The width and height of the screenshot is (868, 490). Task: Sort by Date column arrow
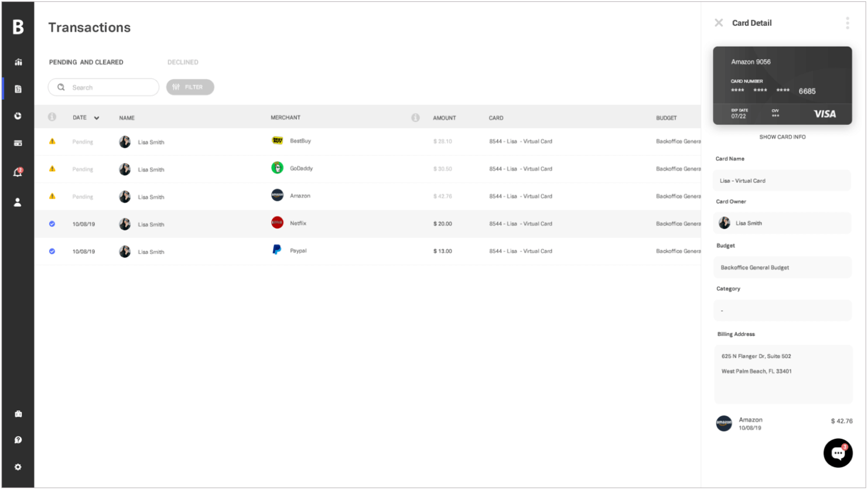coord(97,118)
